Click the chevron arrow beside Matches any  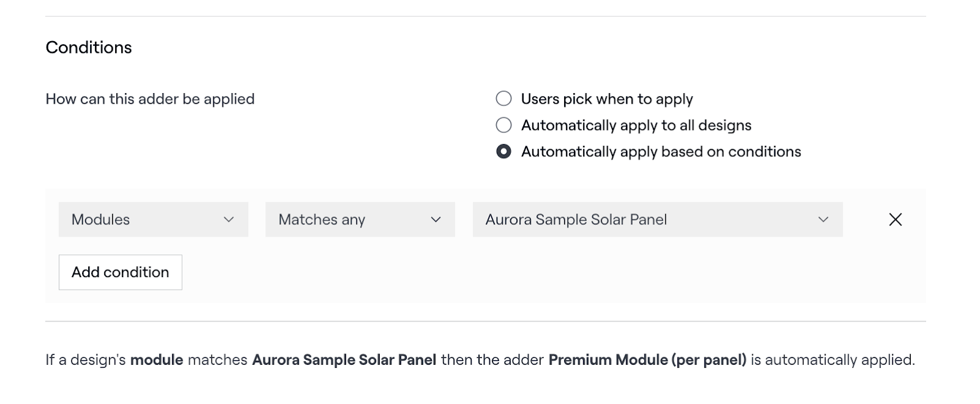[436, 219]
